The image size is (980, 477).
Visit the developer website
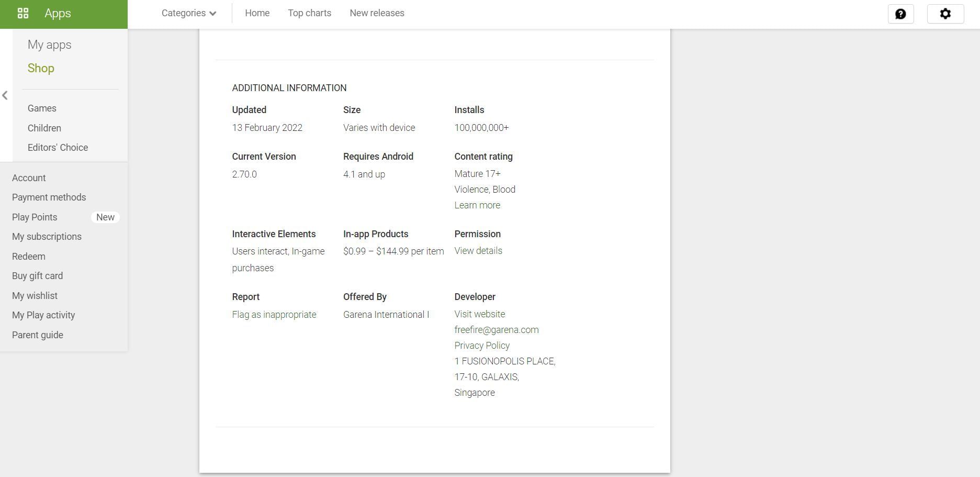479,314
